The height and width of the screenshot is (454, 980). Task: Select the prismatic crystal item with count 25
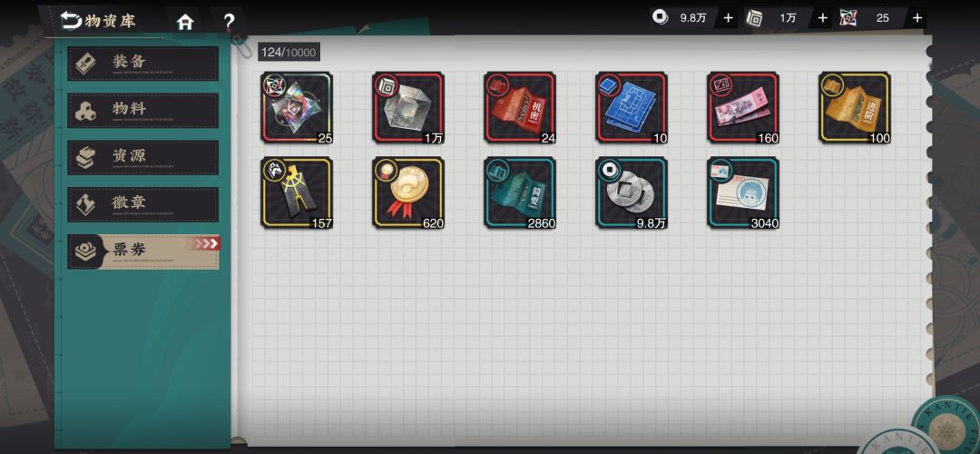tap(297, 107)
